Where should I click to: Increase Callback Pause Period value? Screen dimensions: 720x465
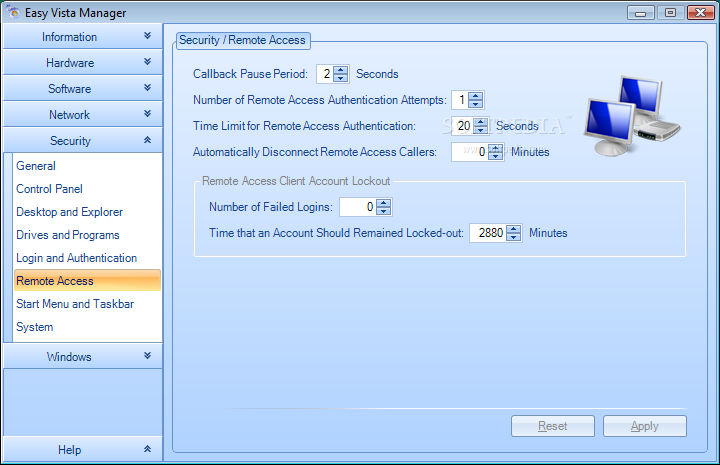pos(341,70)
